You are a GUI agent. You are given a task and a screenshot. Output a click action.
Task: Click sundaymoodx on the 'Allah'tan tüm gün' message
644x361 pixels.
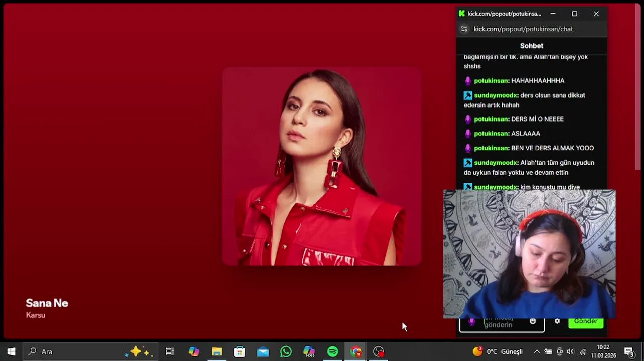496,162
